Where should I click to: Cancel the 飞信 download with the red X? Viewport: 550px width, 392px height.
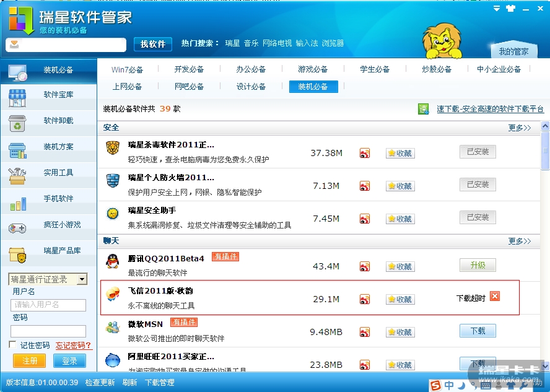click(495, 296)
